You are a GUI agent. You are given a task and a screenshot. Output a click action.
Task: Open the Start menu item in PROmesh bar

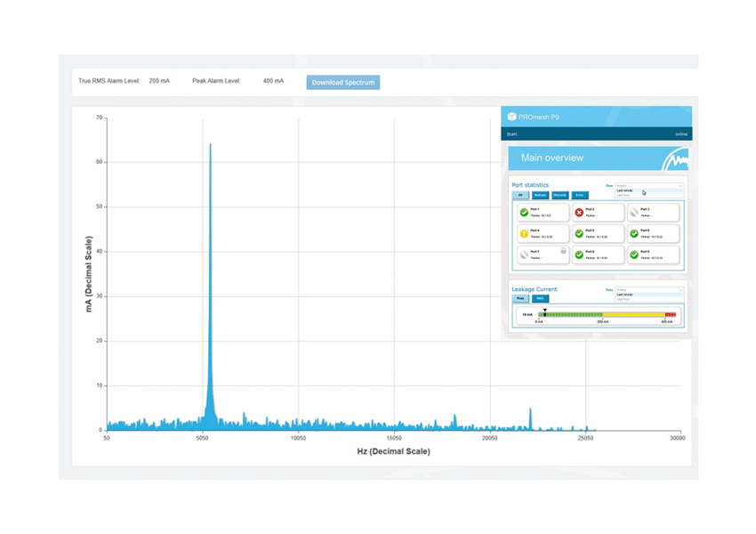coord(511,134)
